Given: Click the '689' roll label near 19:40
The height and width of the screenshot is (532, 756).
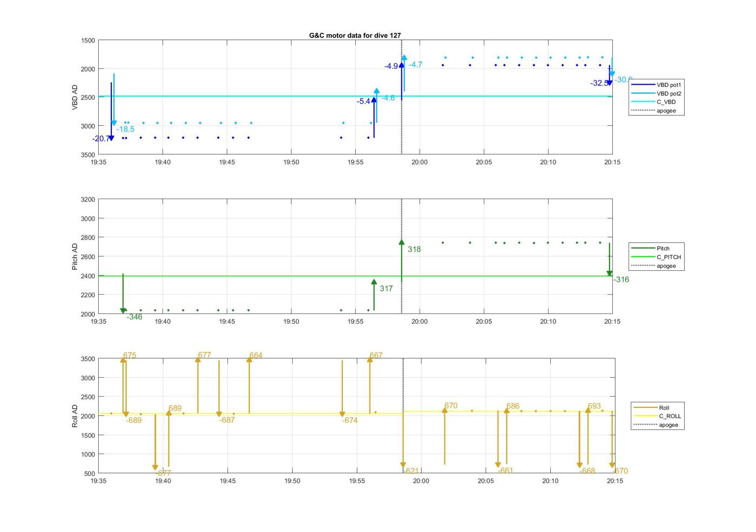Looking at the screenshot, I should click(175, 408).
